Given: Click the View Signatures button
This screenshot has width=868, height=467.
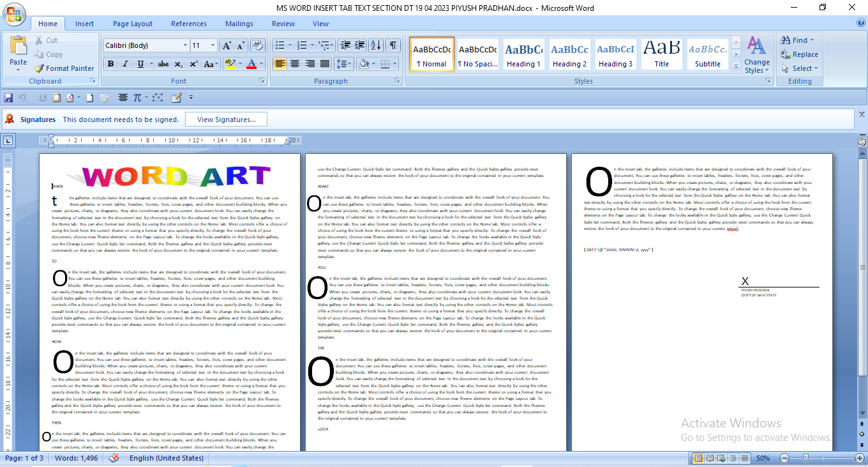Looking at the screenshot, I should coord(226,119).
